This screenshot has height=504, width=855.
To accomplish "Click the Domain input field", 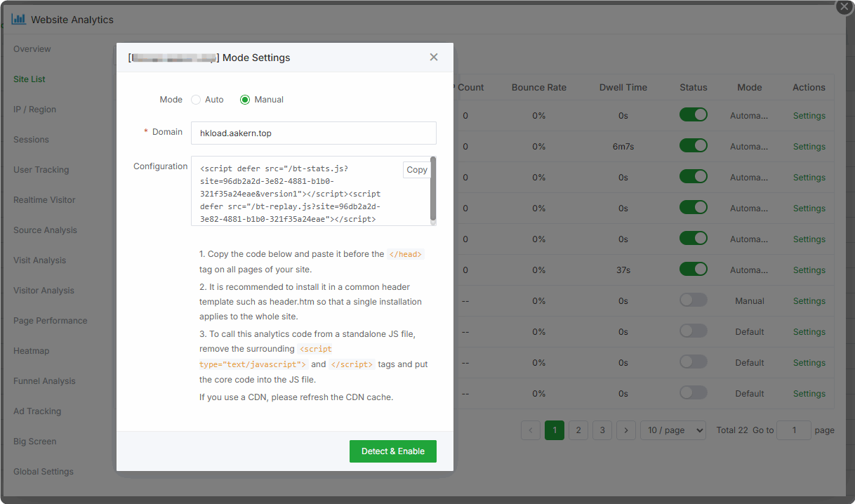I will point(314,133).
